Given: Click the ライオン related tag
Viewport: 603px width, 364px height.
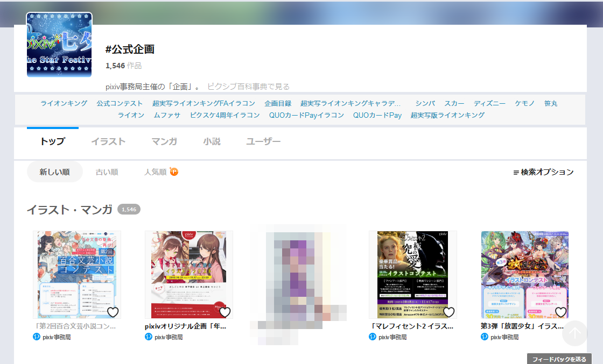Looking at the screenshot, I should click(131, 115).
